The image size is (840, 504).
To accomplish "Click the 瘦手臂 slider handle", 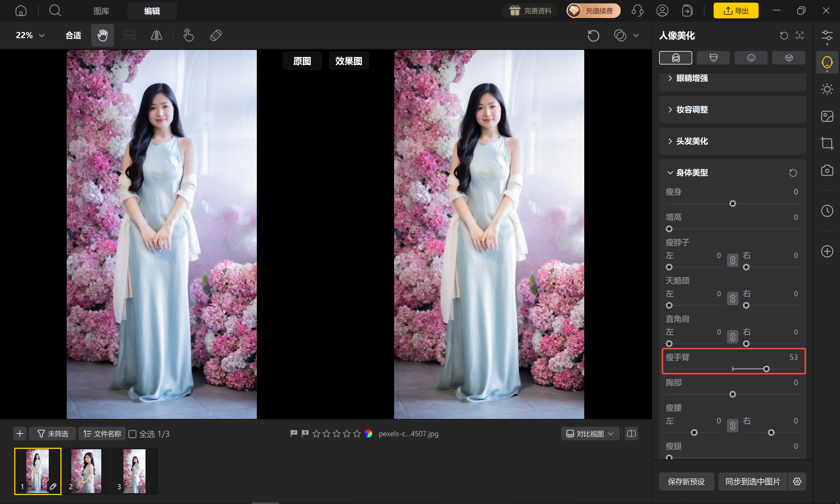I will (766, 369).
